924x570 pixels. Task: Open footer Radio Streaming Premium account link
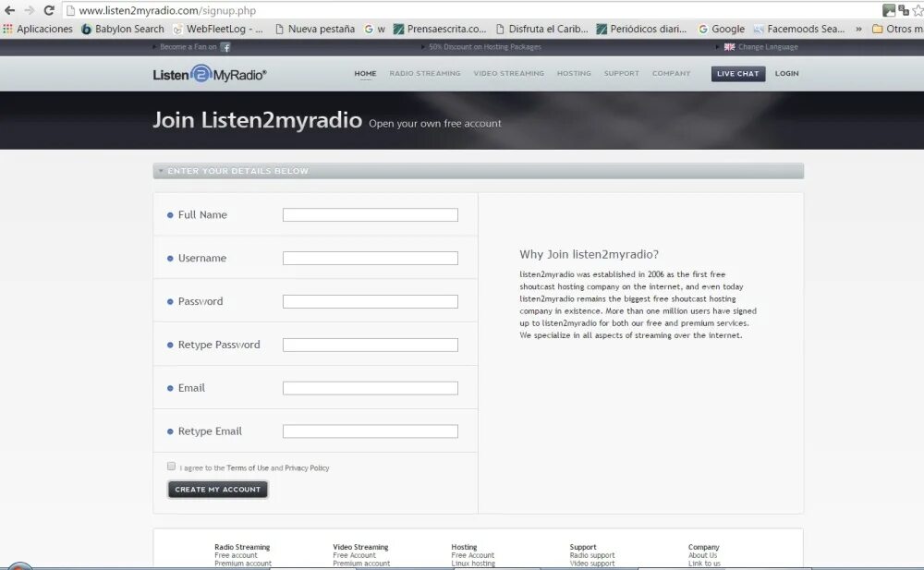tap(243, 564)
